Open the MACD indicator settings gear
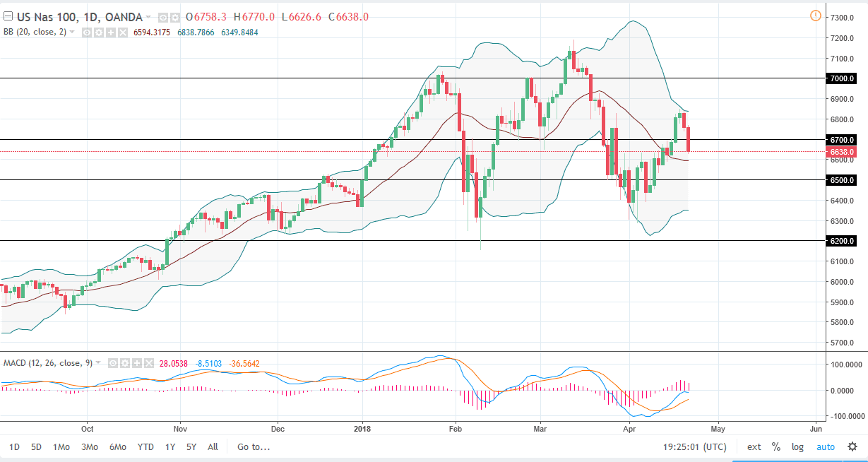This screenshot has height=462, width=868. tap(125, 363)
